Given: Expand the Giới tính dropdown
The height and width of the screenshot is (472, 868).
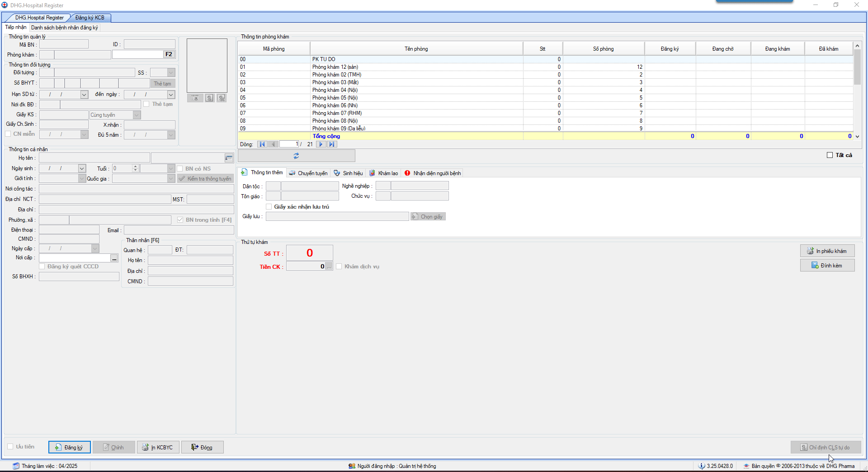Looking at the screenshot, I should (82, 179).
